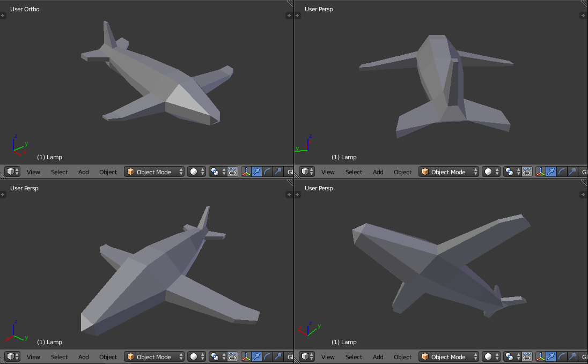588x364 pixels.
Task: Open Select menu in bottom-right viewport header
Action: coord(354,357)
